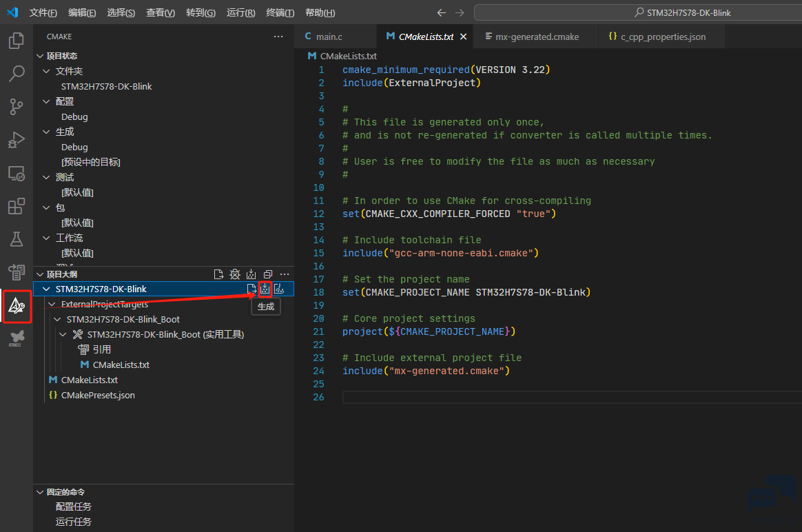Open CMAKE panel more actions menu

278,37
